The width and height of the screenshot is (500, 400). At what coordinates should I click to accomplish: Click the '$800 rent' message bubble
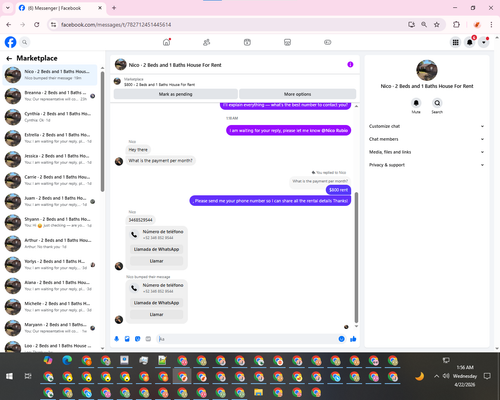pos(338,190)
